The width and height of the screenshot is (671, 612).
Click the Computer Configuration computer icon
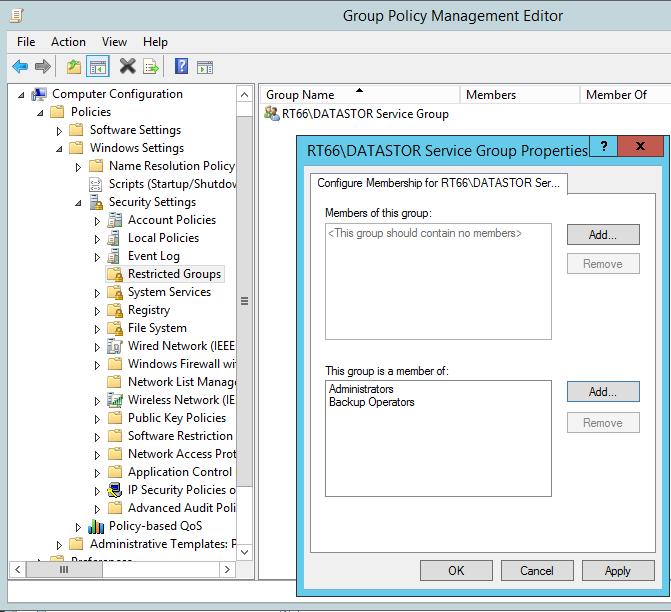(x=39, y=94)
